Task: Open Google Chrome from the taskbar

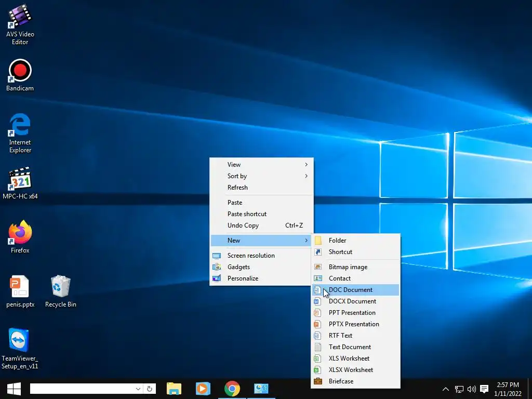Action: [x=232, y=389]
